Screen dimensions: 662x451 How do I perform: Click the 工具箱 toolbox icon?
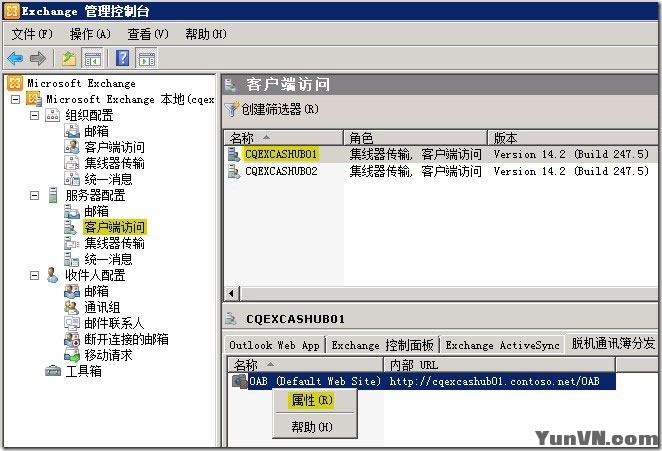point(53,371)
